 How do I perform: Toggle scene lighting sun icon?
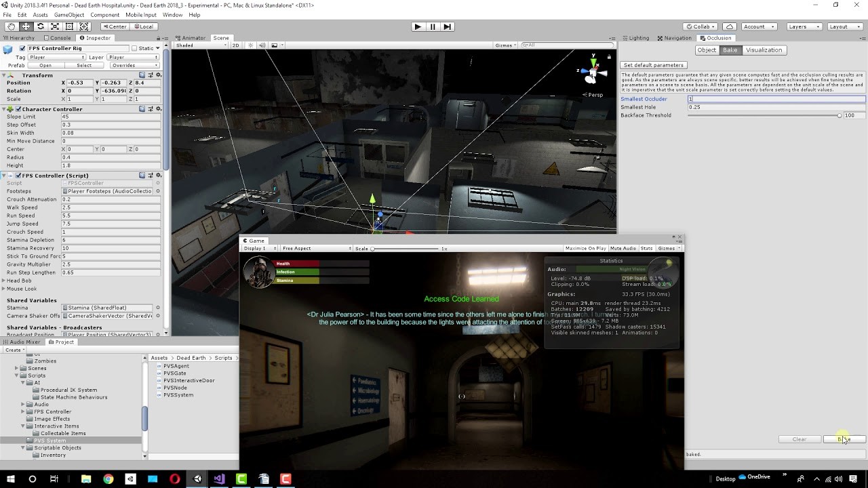251,45
